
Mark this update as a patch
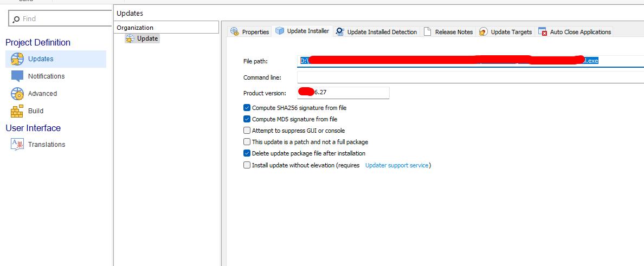[x=247, y=142]
